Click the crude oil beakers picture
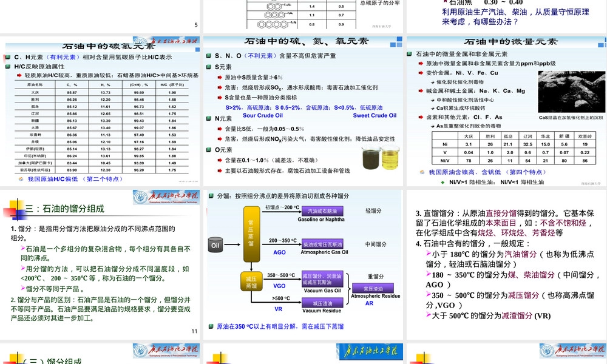 point(381,157)
